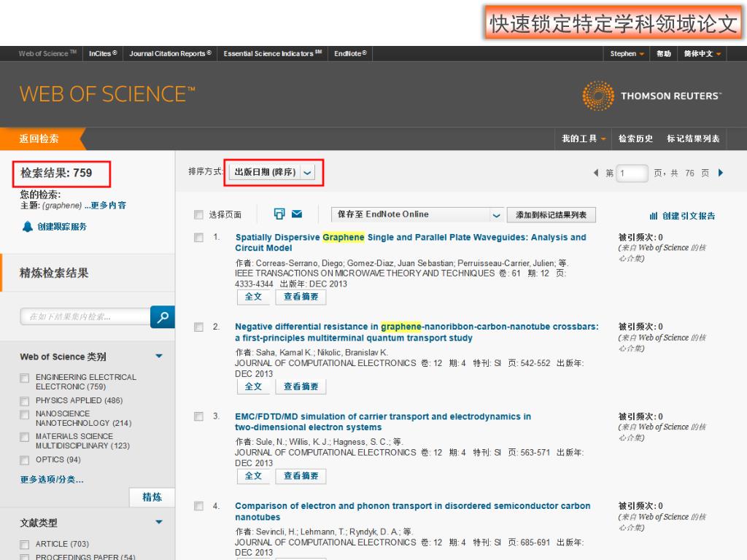Click more options/categories link

pos(52,480)
